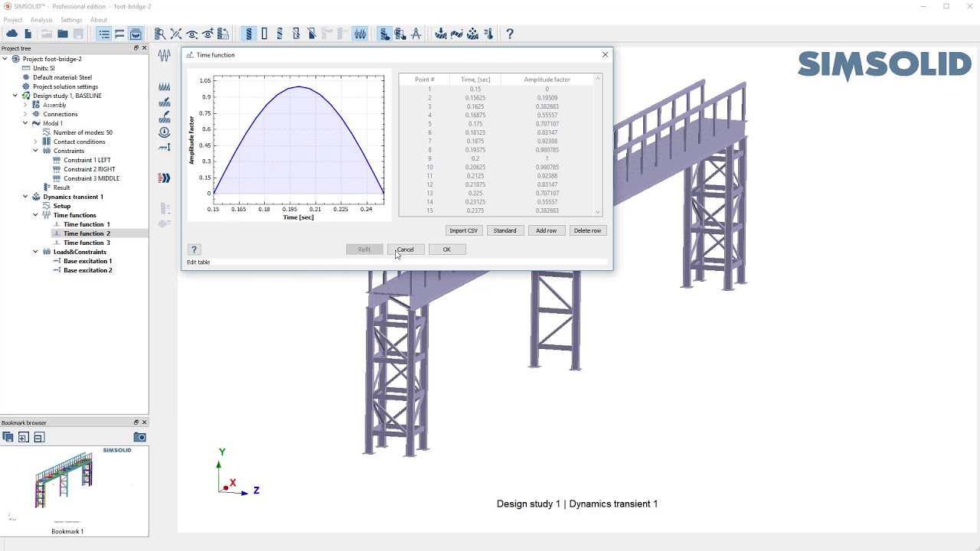Close the Bookmark browser panel
This screenshot has width=980, height=551.
pyautogui.click(x=144, y=422)
